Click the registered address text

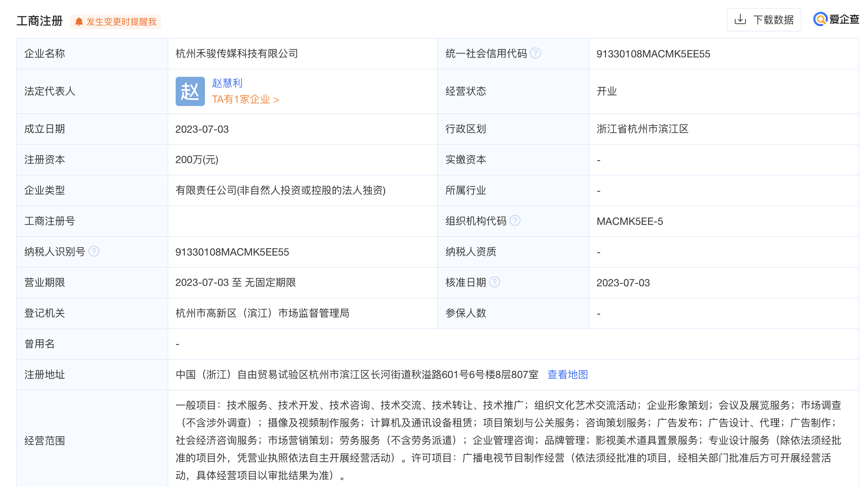point(357,374)
